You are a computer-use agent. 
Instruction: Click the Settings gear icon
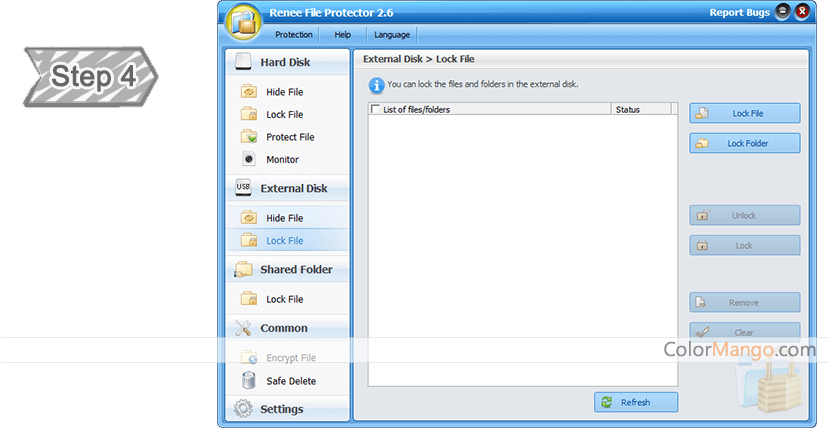coord(243,409)
